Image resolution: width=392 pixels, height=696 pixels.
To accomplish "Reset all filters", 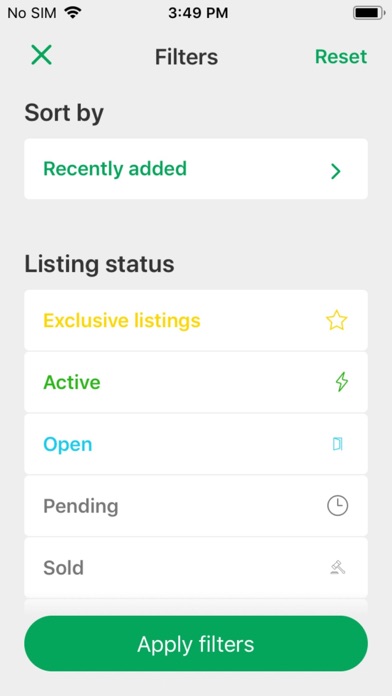I will (341, 57).
